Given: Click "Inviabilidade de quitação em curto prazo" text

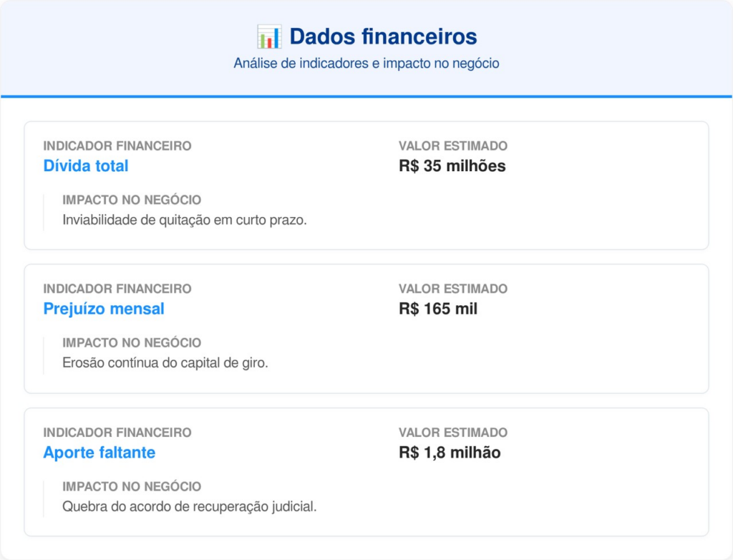Looking at the screenshot, I should 185,221.
